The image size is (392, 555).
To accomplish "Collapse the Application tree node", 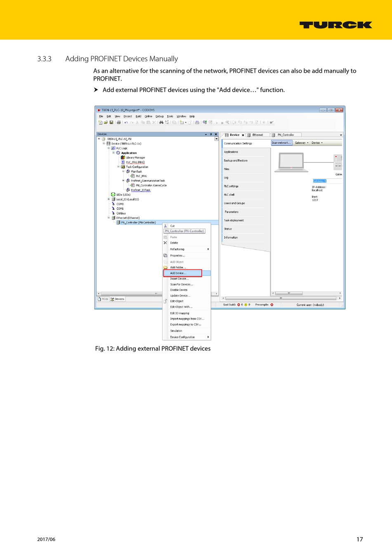I will pos(113,153).
